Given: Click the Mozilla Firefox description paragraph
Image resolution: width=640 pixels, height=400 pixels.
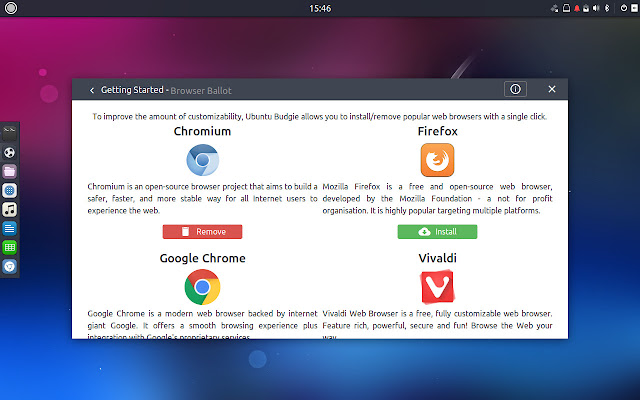Looking at the screenshot, I should (x=437, y=198).
